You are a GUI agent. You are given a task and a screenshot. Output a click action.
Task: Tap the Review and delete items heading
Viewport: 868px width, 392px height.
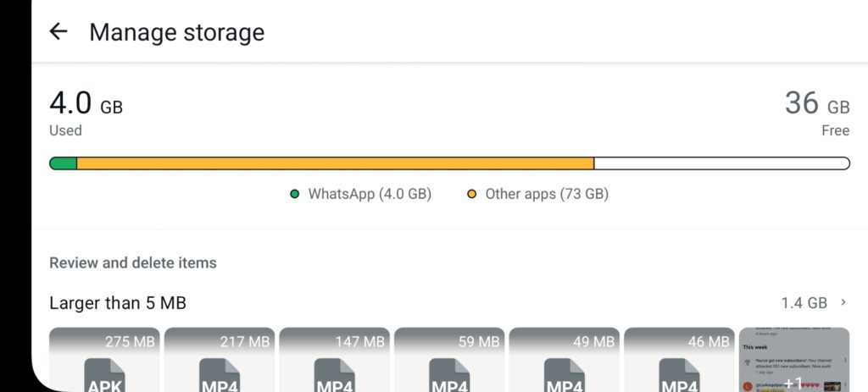click(x=133, y=262)
